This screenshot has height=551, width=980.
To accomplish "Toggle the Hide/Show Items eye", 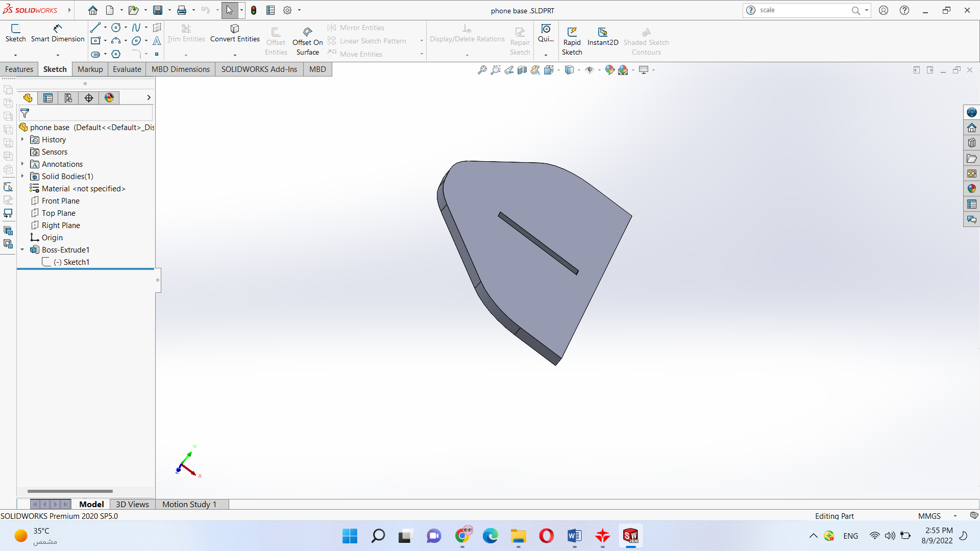I will [x=589, y=70].
